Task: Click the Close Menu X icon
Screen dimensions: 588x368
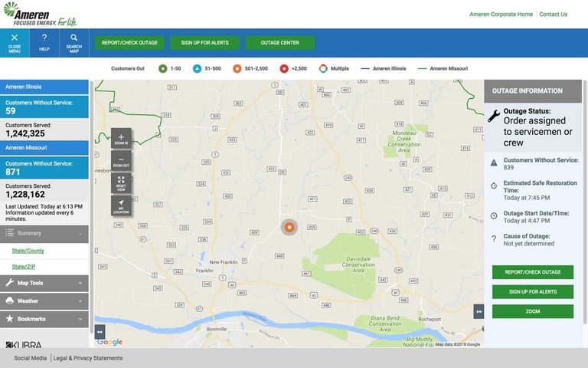Action: click(15, 38)
